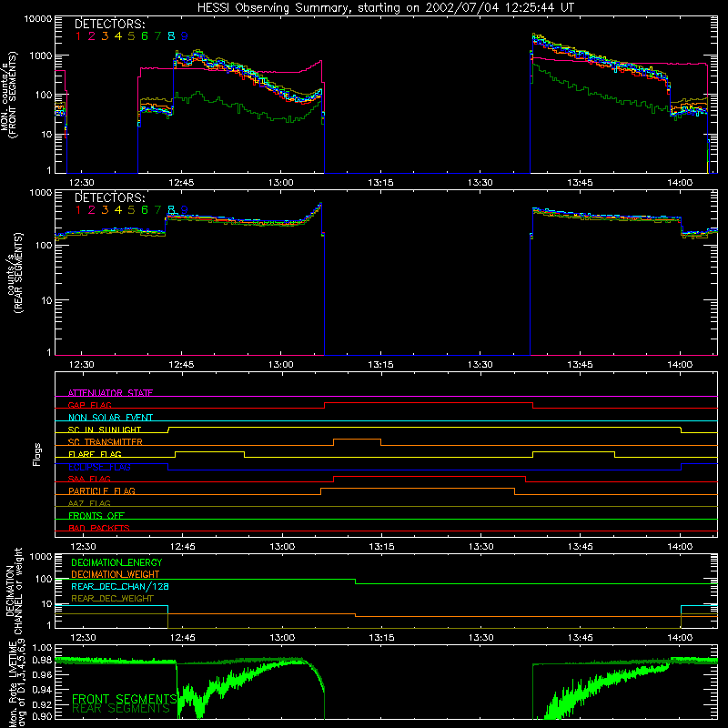Viewport: 728px width, 728px height.
Task: Click the SAA FLAG label
Action: point(89,479)
